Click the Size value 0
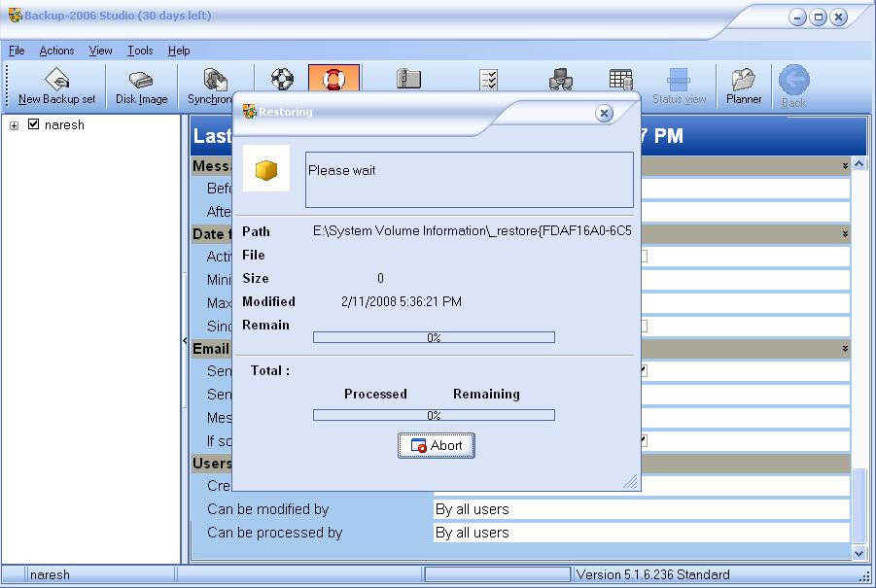This screenshot has width=876, height=588. click(x=380, y=279)
